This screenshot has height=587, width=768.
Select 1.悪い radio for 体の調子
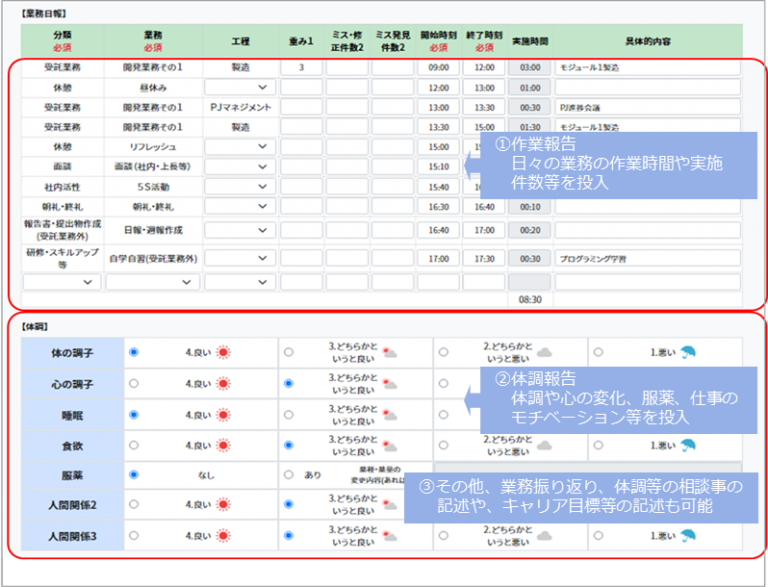(599, 352)
